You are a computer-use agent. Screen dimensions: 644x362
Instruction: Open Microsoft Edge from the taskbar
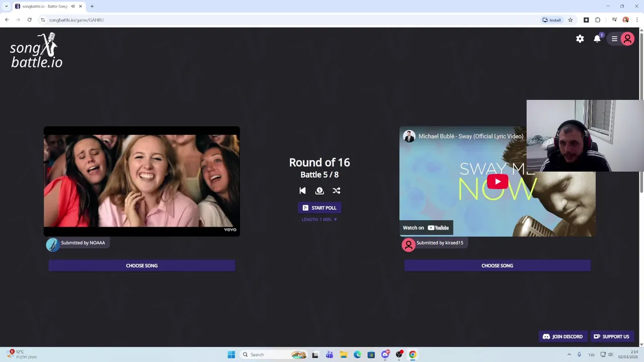click(357, 354)
